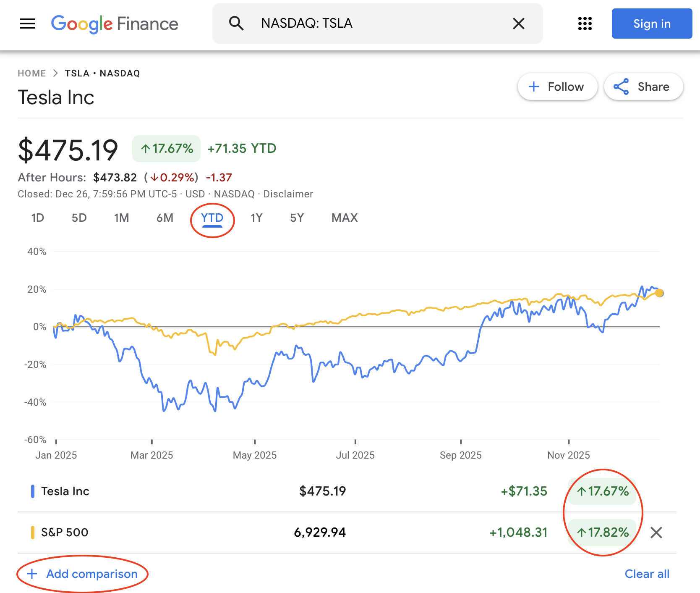
Task: Open the hamburger main menu
Action: tap(28, 24)
